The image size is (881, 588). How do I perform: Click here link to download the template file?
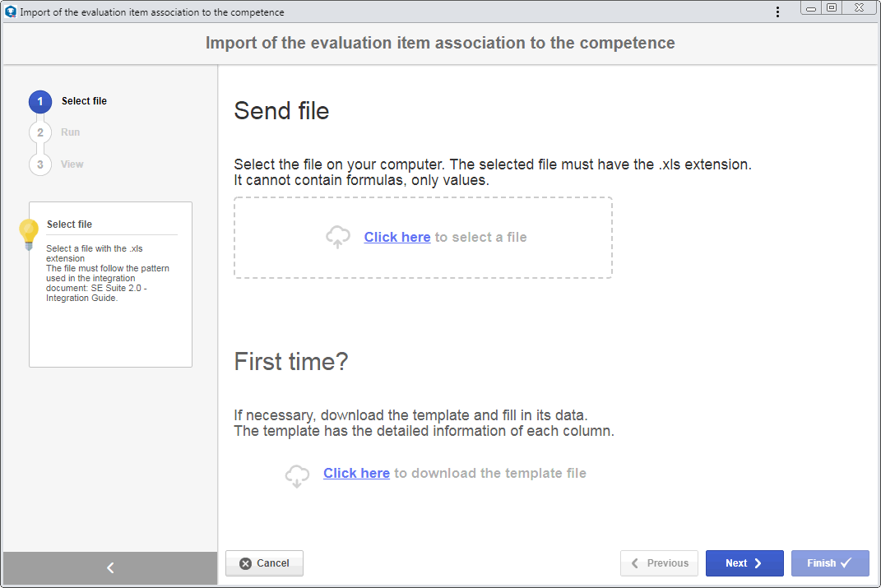click(356, 473)
